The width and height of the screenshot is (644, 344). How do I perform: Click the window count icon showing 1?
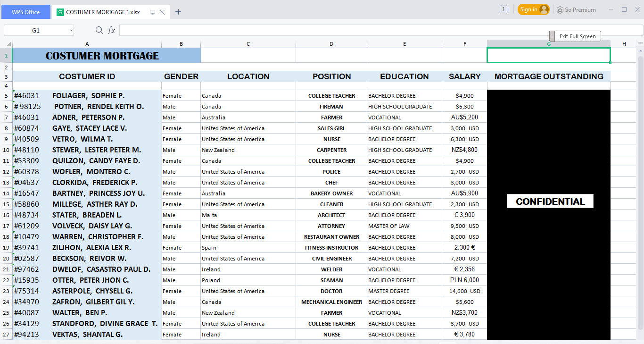pyautogui.click(x=504, y=9)
